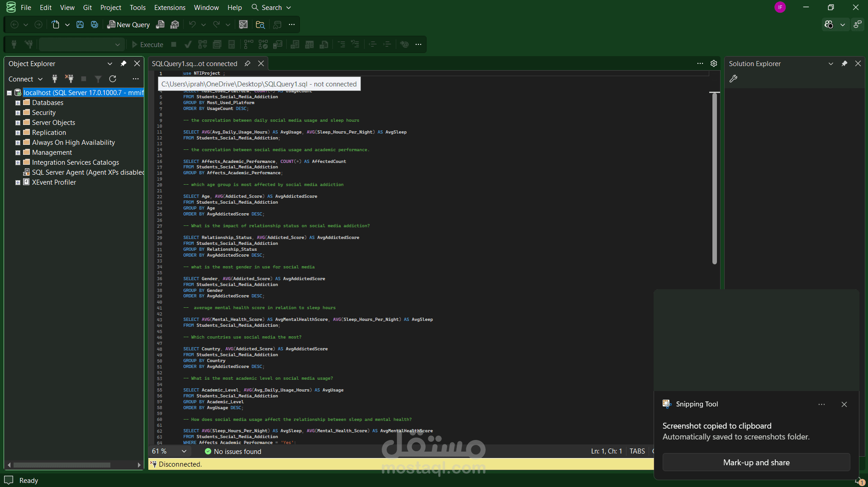Expand the Security folder node
This screenshot has height=487, width=868.
tap(18, 113)
